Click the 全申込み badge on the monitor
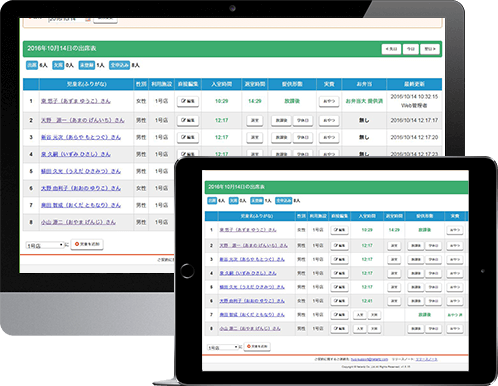The image size is (498, 386). coord(120,65)
